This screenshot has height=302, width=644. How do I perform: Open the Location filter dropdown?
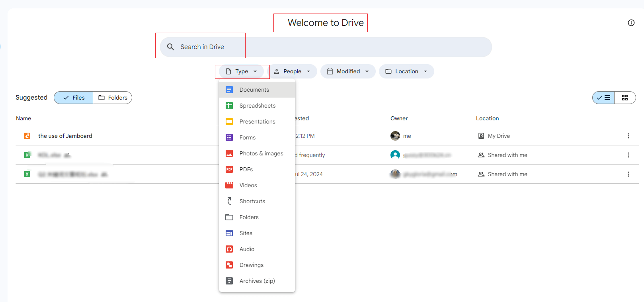(x=406, y=71)
